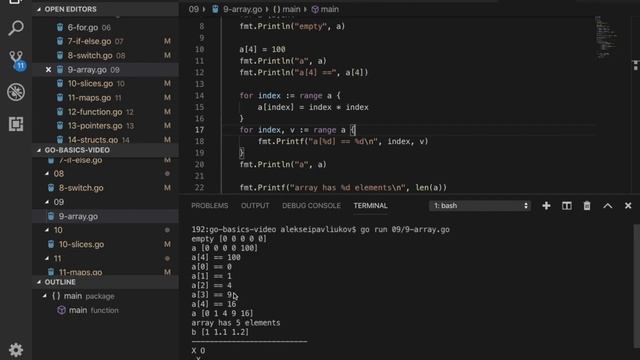
Task: Collapse folder 08 in explorer
Action: tap(47, 174)
